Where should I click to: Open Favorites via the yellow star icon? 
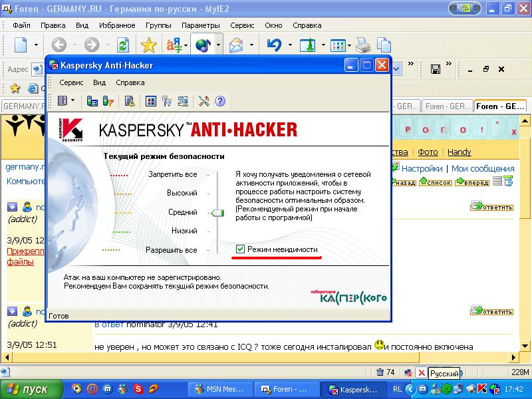(148, 45)
